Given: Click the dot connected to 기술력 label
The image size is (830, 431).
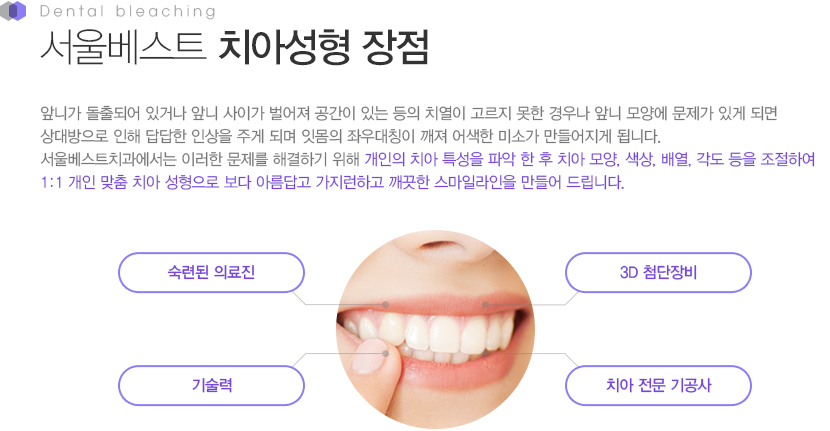Looking at the screenshot, I should (386, 353).
